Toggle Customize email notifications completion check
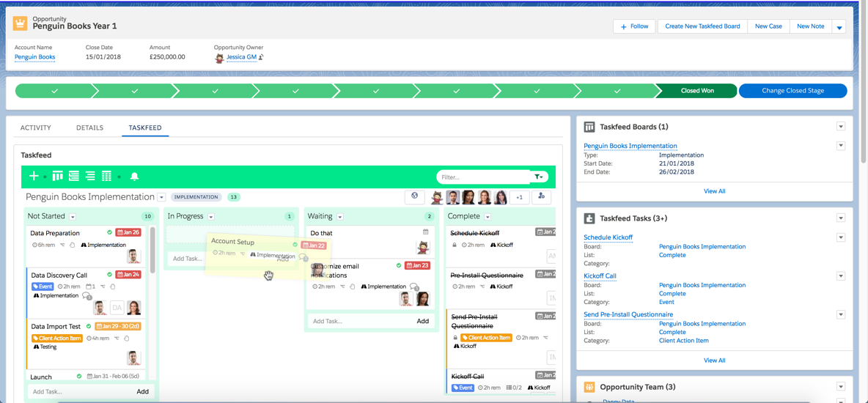Viewport: 868px width, 403px height. coord(399,265)
